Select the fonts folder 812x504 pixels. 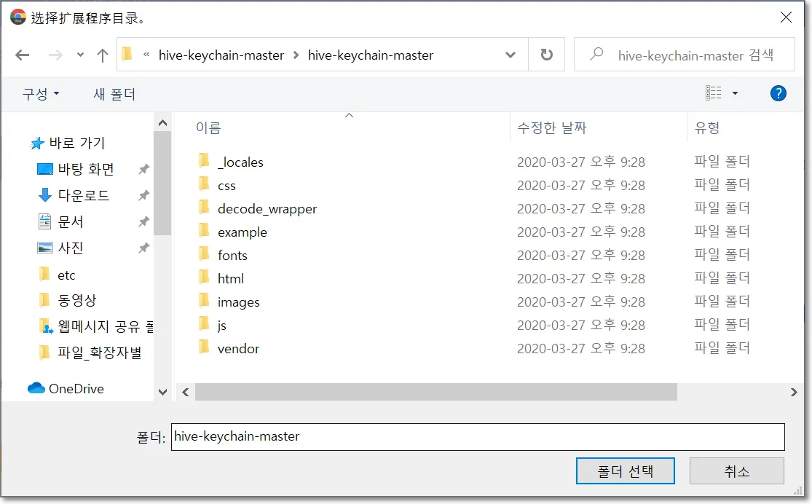(232, 256)
